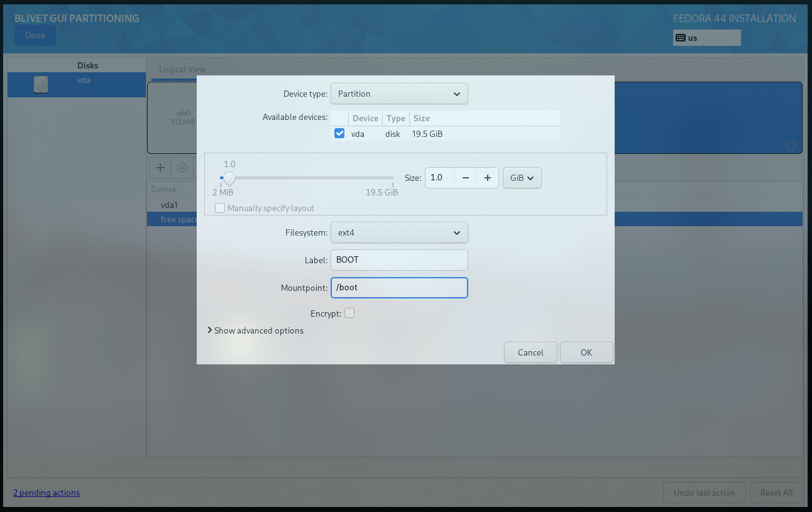Enable Manually specify layout checkbox

click(x=220, y=208)
